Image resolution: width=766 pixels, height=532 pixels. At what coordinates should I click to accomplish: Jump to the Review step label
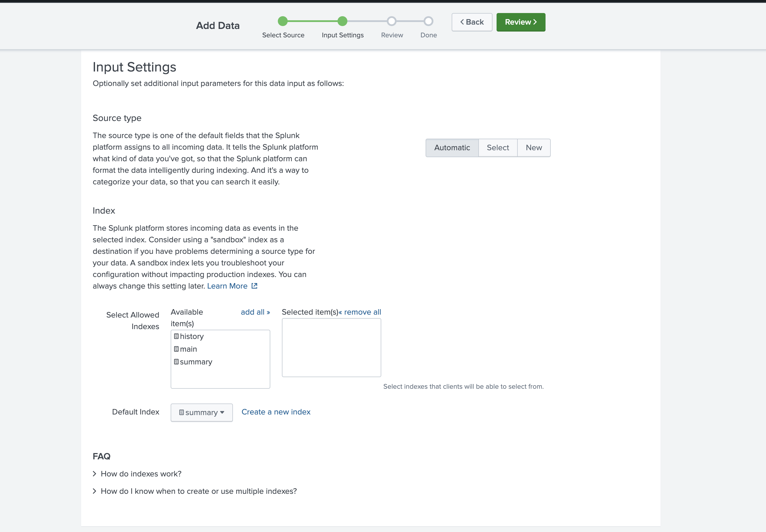[x=392, y=35]
